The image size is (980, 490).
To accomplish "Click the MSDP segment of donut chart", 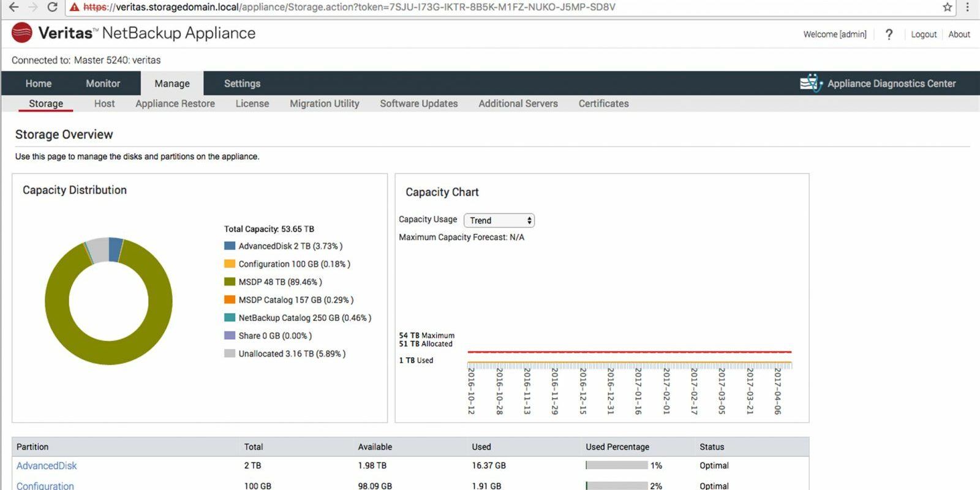I will click(108, 353).
